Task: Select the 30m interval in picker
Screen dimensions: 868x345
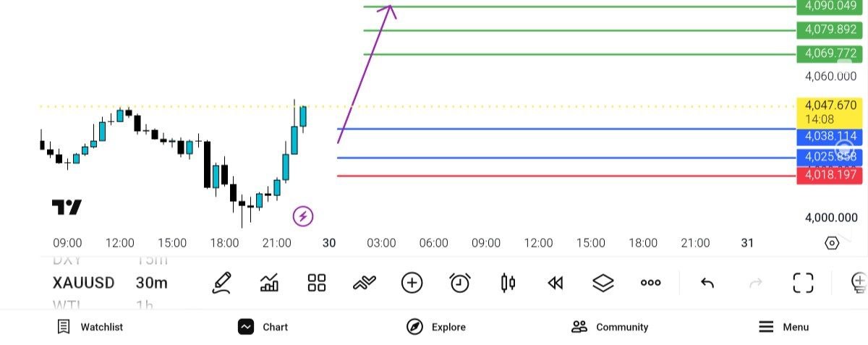Action: pos(152,283)
